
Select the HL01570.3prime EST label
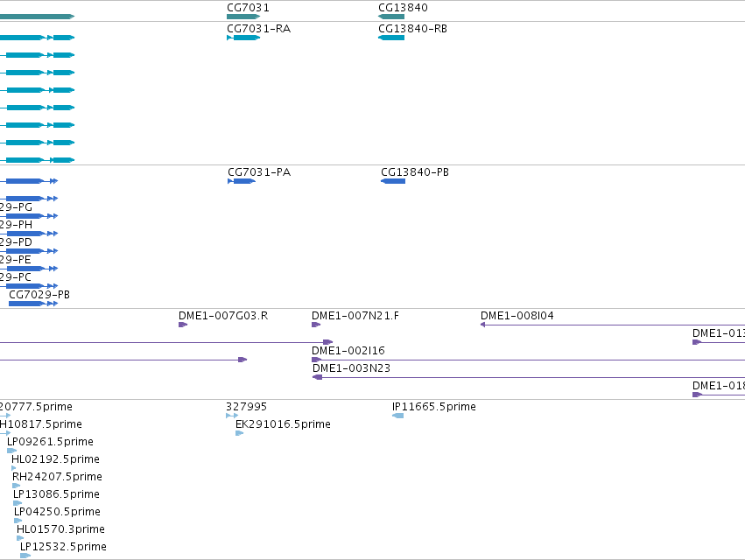(60, 529)
